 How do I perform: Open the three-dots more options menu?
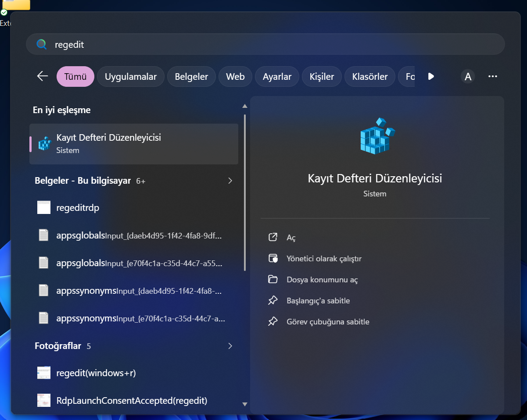point(492,76)
